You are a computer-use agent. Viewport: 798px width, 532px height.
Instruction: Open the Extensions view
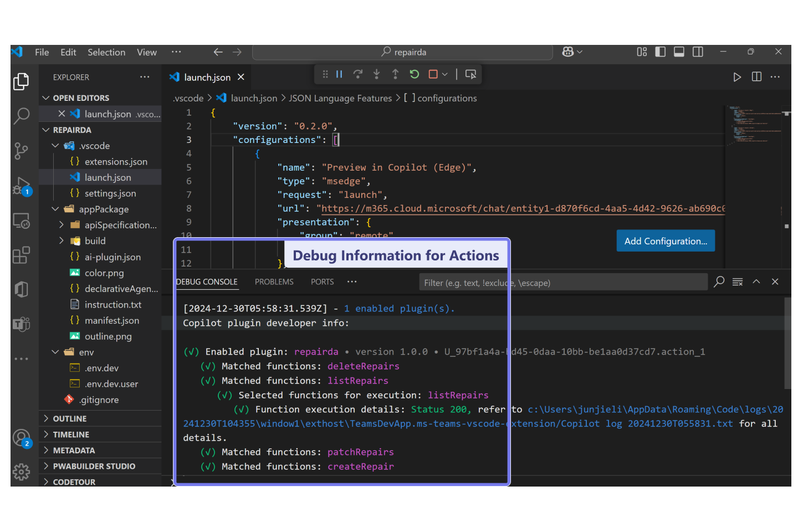tap(21, 255)
